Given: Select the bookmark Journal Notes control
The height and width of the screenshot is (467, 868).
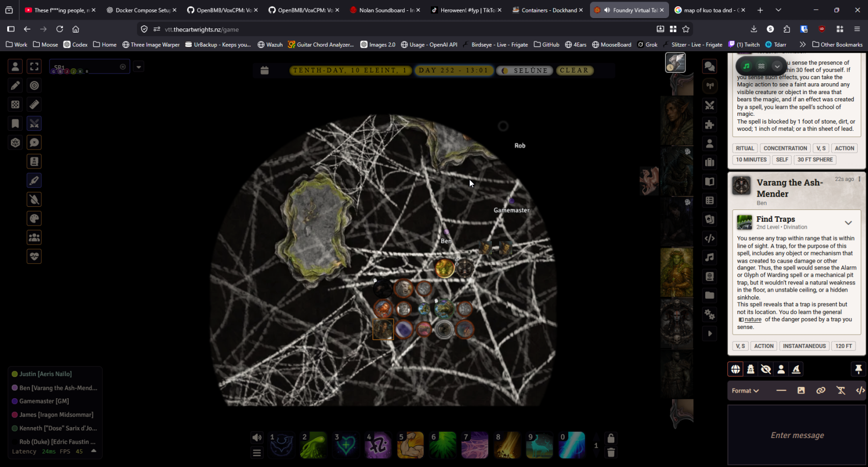Looking at the screenshot, I should pos(16,124).
